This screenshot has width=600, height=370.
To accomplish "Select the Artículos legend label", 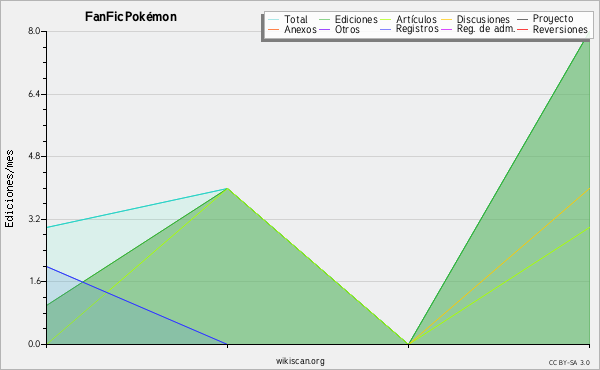I will 416,19.
